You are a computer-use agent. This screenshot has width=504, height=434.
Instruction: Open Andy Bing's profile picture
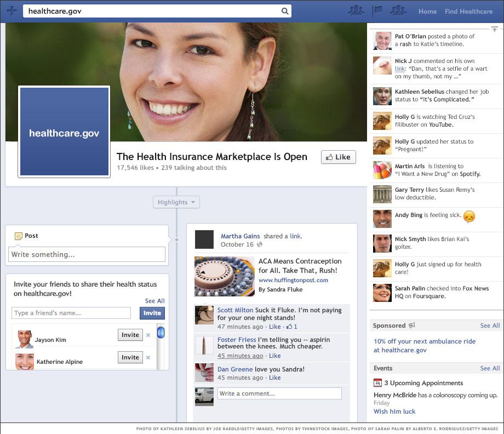(382, 219)
